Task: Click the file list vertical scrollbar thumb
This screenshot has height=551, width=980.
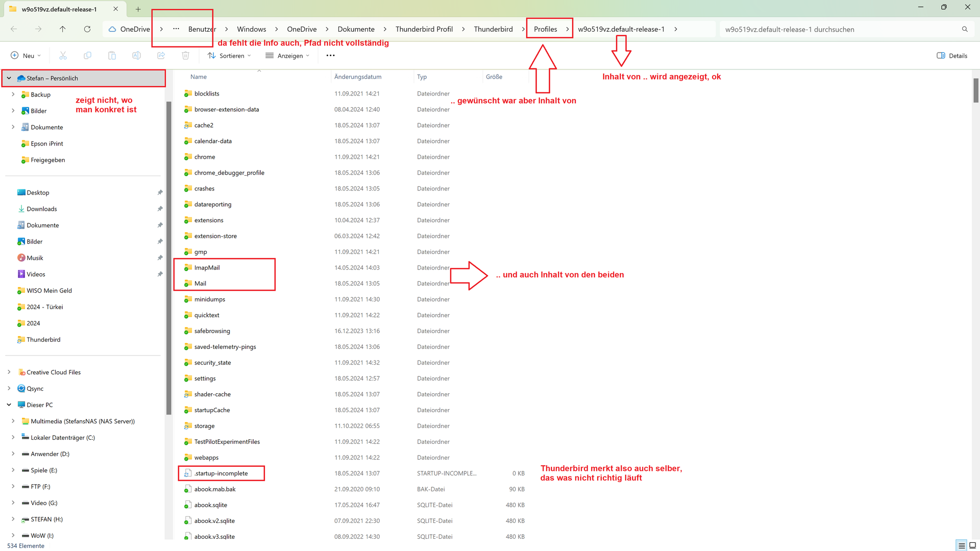Action: point(975,91)
